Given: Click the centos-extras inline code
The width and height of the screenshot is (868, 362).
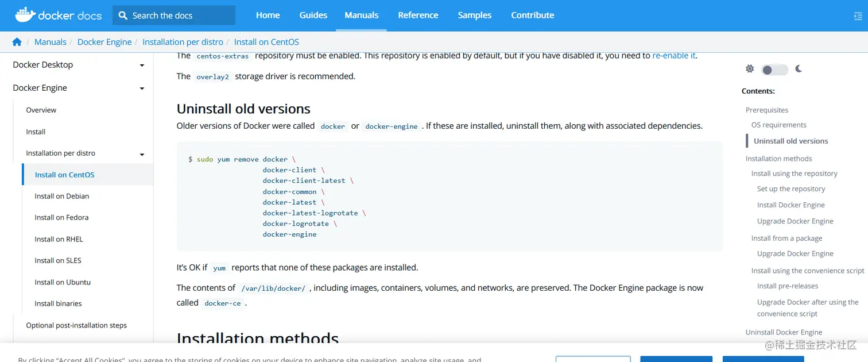Looking at the screenshot, I should click(x=223, y=56).
